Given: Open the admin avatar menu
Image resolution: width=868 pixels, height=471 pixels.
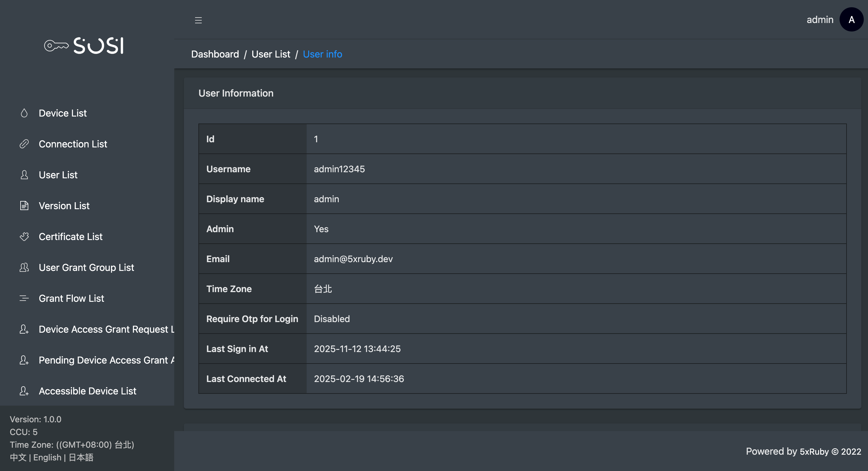Looking at the screenshot, I should pos(851,20).
